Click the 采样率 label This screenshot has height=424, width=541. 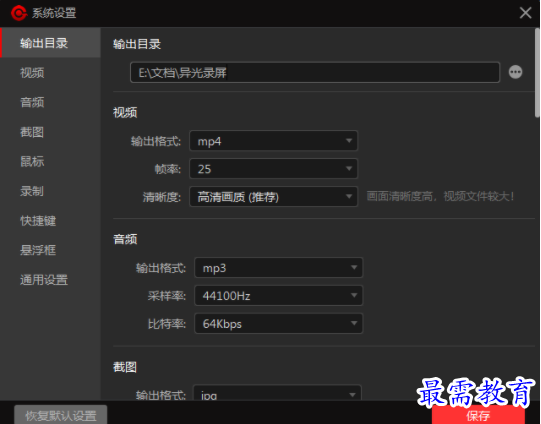pyautogui.click(x=167, y=296)
